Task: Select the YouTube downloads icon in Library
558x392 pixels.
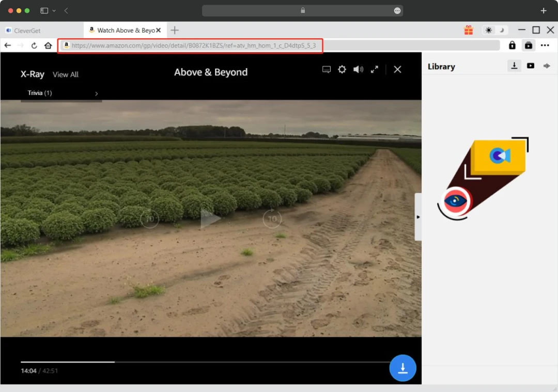Action: (530, 66)
